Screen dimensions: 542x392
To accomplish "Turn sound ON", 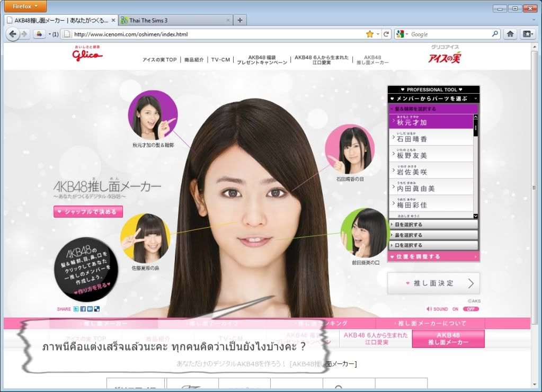I will pos(455,309).
